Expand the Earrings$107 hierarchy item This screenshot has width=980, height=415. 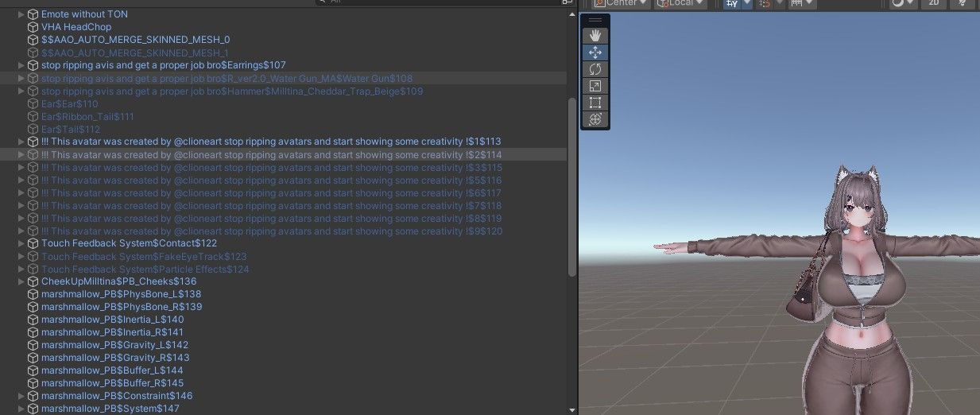pos(21,65)
